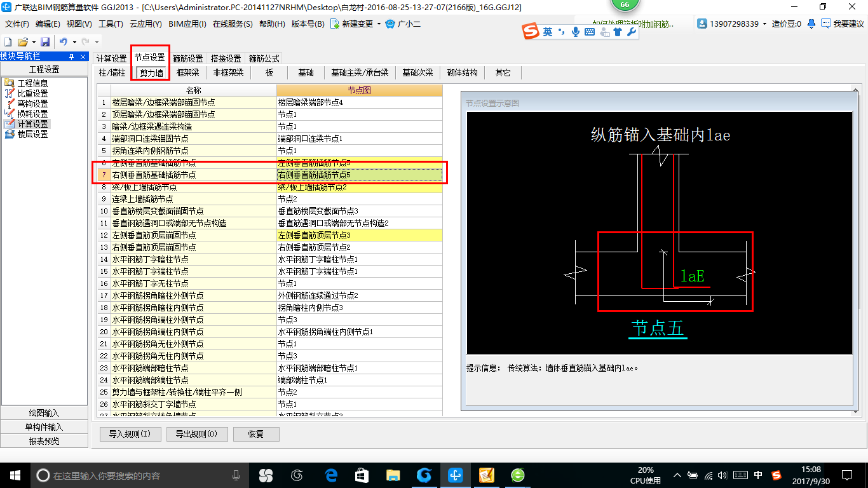Click the notification bell icon

pos(811,24)
